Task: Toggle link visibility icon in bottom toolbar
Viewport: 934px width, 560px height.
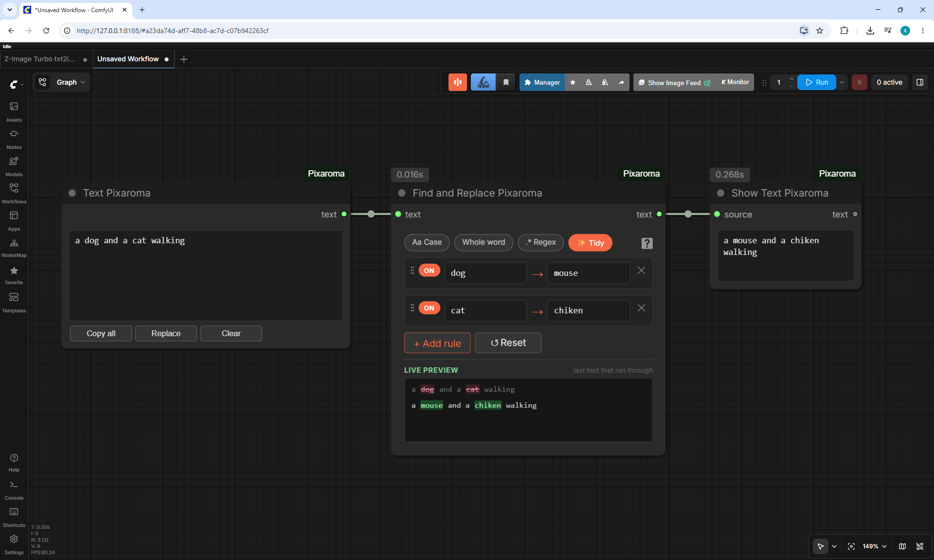Action: coord(920,546)
